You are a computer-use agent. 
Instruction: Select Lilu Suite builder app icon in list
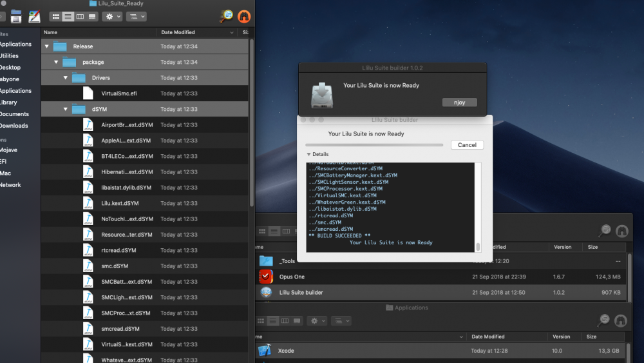(x=266, y=292)
